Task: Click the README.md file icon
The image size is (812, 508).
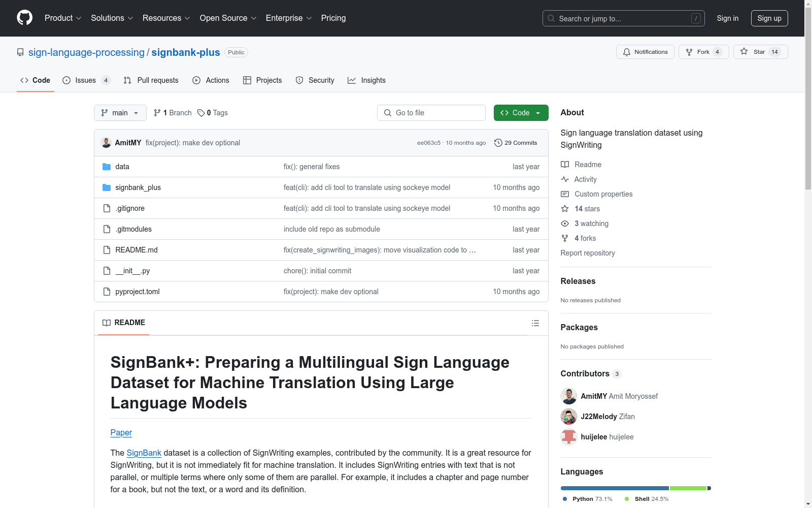Action: [x=107, y=250]
